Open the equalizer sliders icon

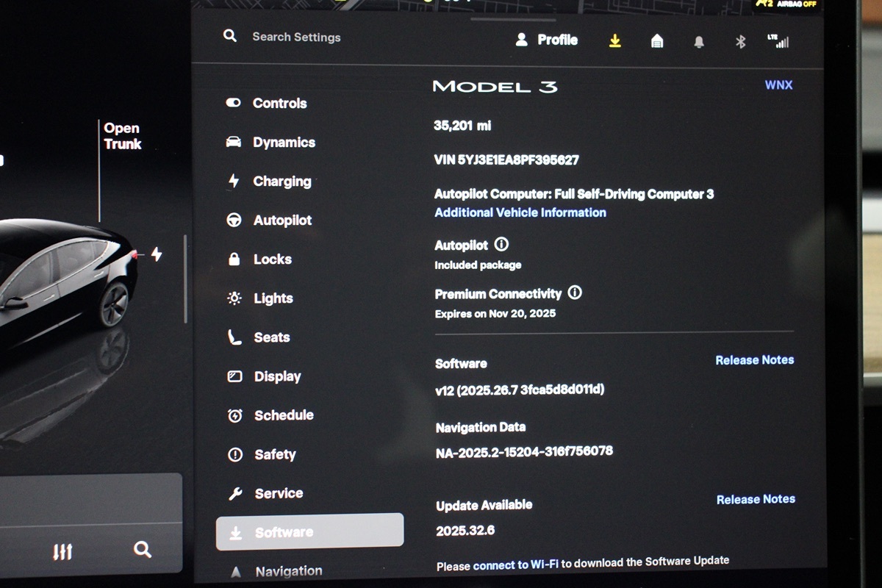[62, 551]
